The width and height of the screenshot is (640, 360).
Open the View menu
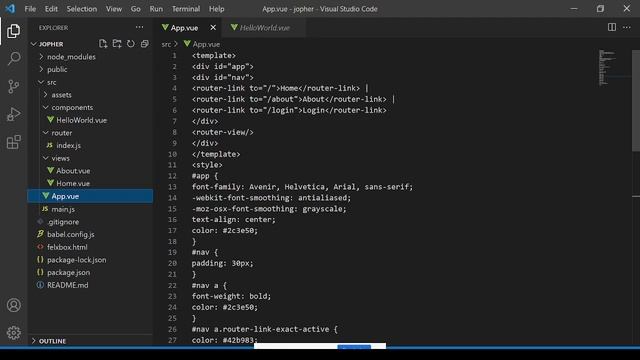pyautogui.click(x=114, y=9)
